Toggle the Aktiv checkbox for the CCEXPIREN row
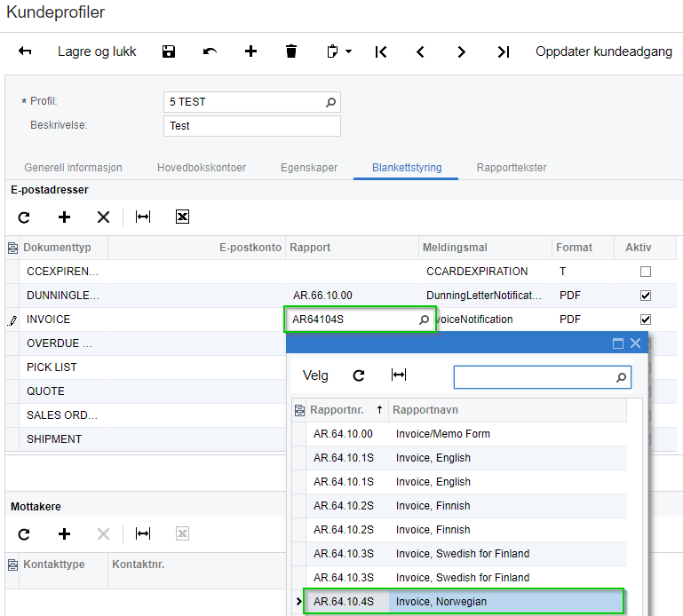The image size is (683, 616). tap(646, 272)
